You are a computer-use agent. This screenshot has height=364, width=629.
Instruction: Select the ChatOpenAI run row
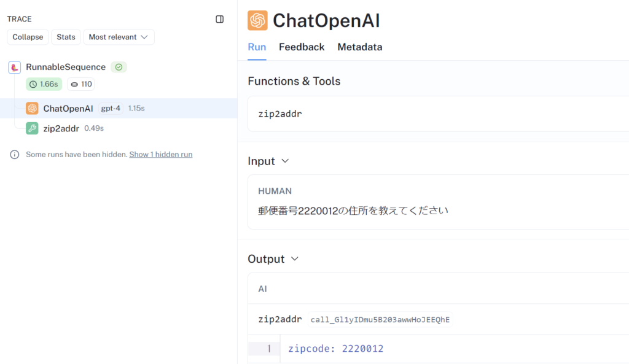click(119, 108)
